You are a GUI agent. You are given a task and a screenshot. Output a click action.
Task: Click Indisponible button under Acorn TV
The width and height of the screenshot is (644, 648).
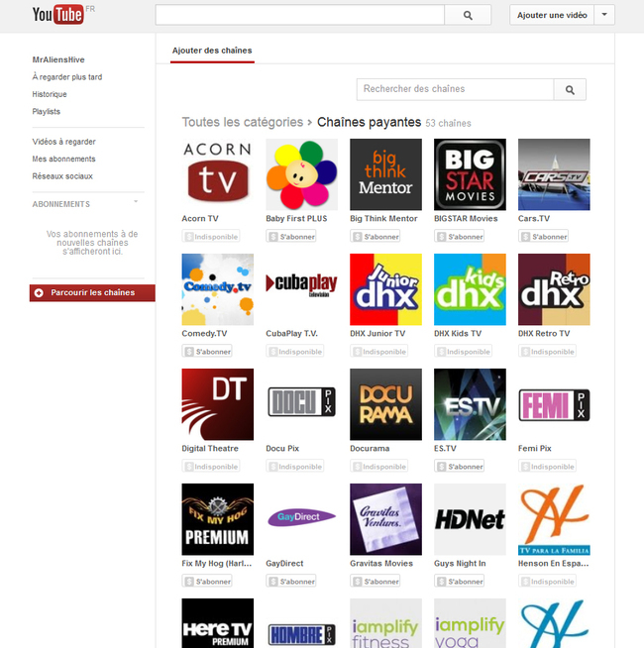[x=211, y=237]
